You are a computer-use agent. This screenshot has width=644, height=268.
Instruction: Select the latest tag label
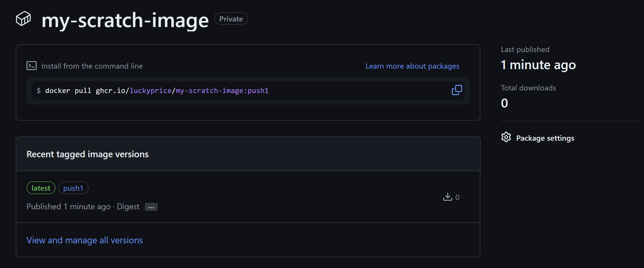(41, 188)
